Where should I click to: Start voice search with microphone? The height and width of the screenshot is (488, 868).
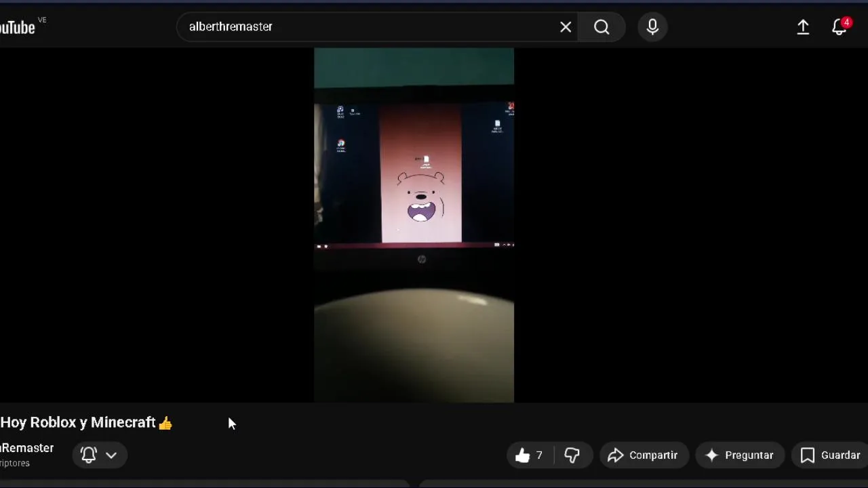(652, 27)
